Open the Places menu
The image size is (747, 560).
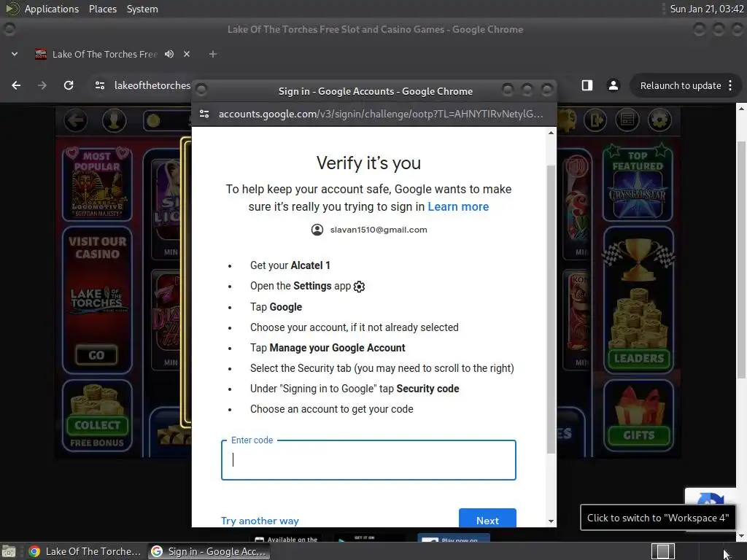(102, 9)
